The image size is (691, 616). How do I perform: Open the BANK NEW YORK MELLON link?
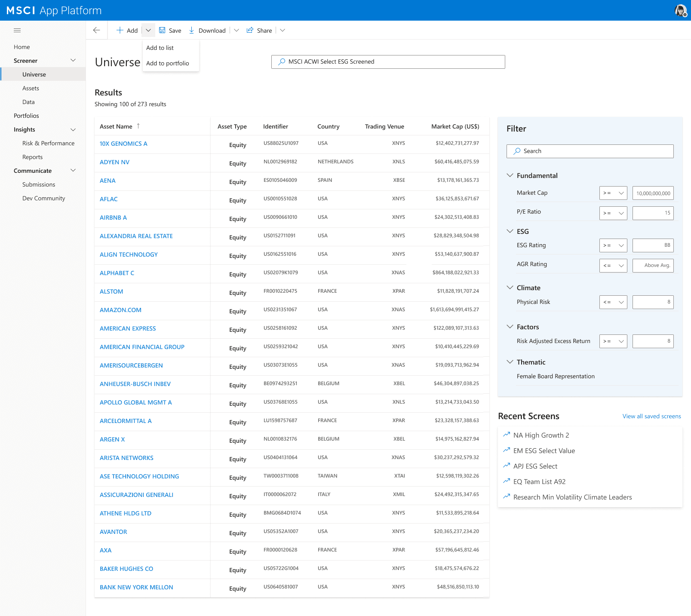136,587
